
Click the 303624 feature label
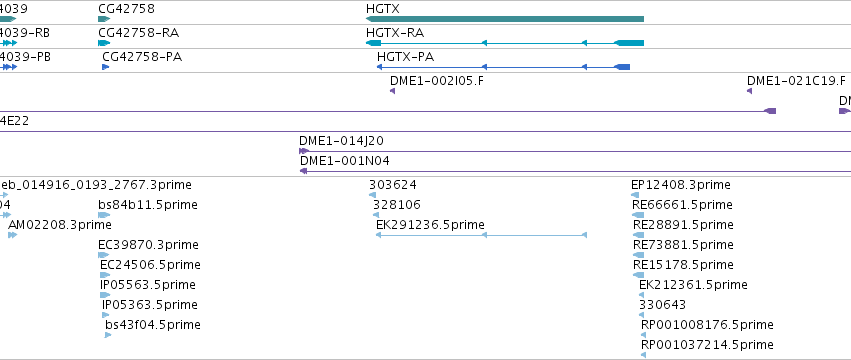(393, 185)
